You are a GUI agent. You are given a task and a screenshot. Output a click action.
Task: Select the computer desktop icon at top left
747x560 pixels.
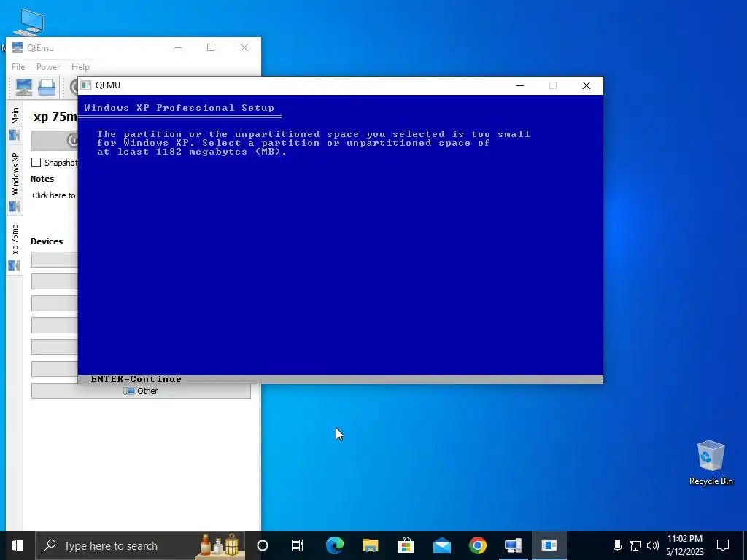(x=29, y=22)
